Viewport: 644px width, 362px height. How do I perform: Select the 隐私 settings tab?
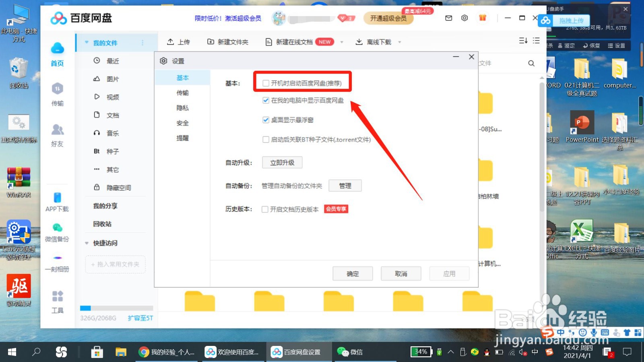tap(182, 108)
